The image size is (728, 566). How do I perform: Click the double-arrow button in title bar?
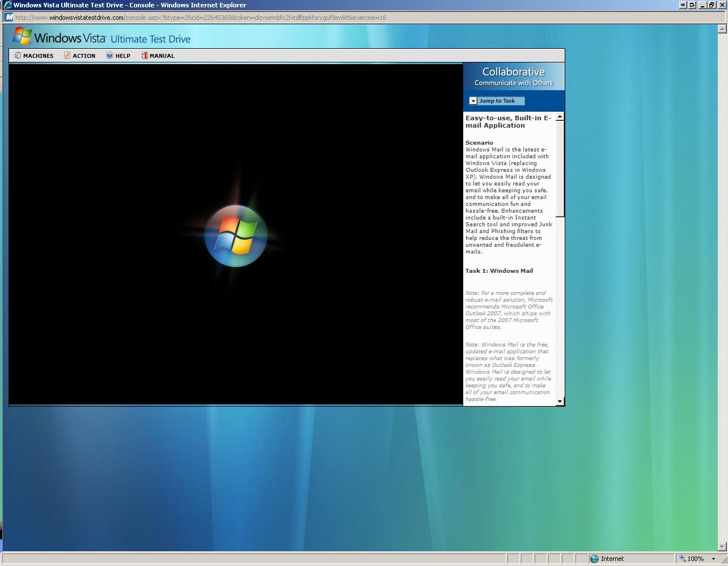point(683,5)
